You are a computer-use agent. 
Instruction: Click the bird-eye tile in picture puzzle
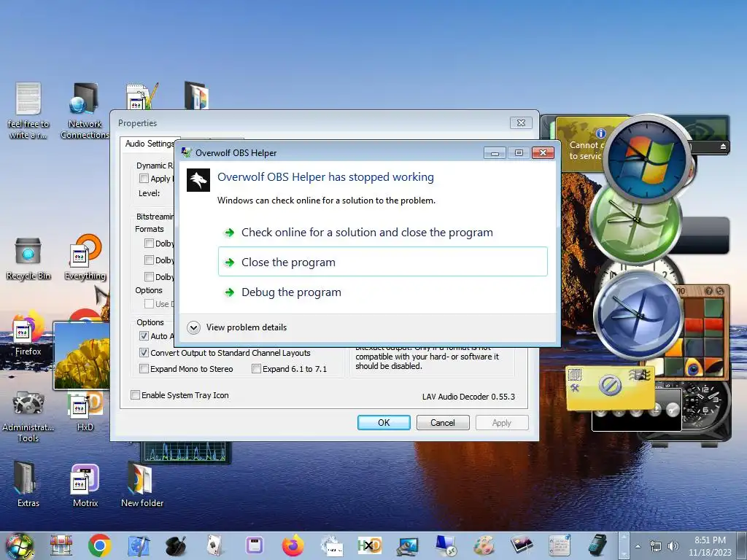(694, 367)
